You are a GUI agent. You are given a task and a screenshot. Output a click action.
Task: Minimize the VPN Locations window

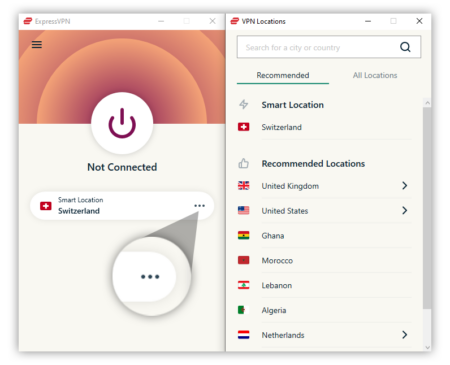click(x=368, y=21)
